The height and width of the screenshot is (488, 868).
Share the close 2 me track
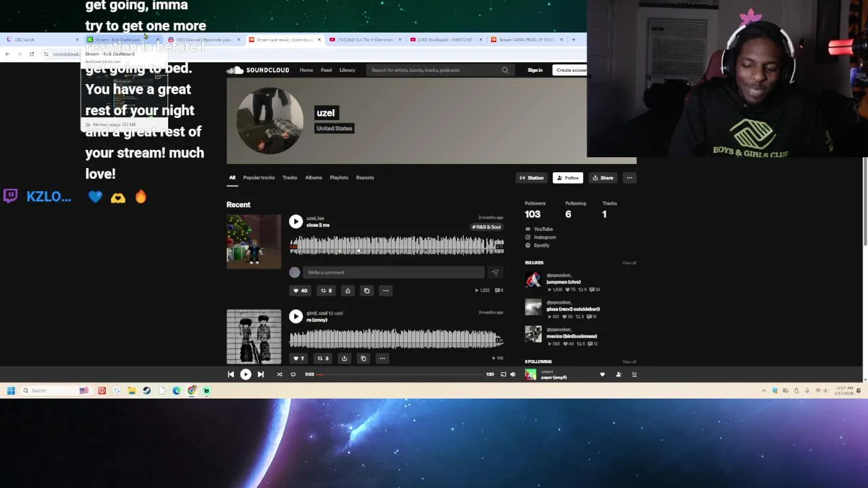(x=347, y=291)
